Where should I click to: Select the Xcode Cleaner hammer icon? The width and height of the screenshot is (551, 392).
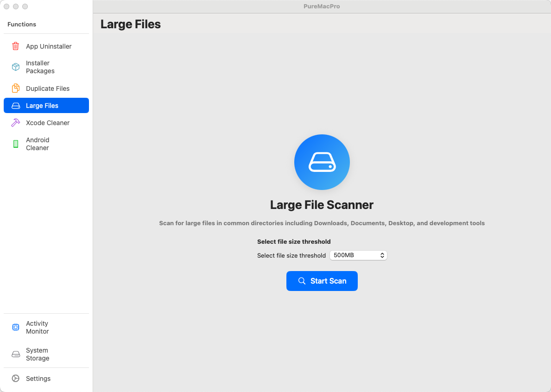(15, 122)
